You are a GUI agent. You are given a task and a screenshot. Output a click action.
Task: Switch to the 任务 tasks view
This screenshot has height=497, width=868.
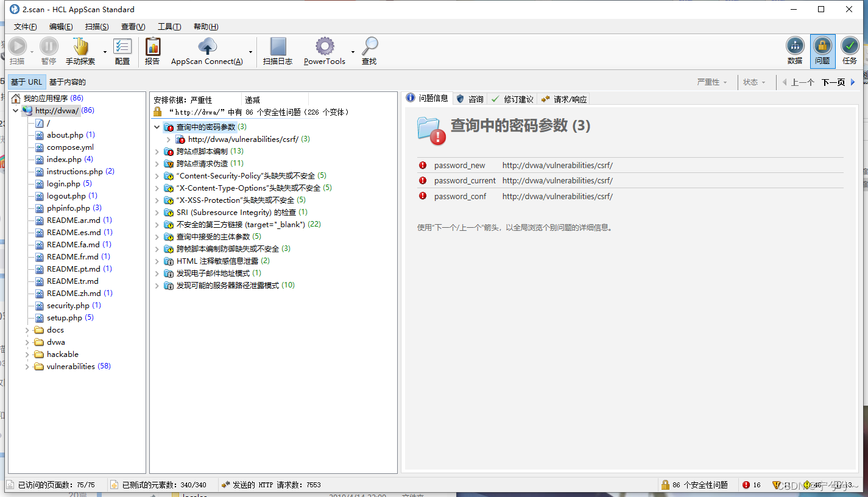pyautogui.click(x=850, y=51)
